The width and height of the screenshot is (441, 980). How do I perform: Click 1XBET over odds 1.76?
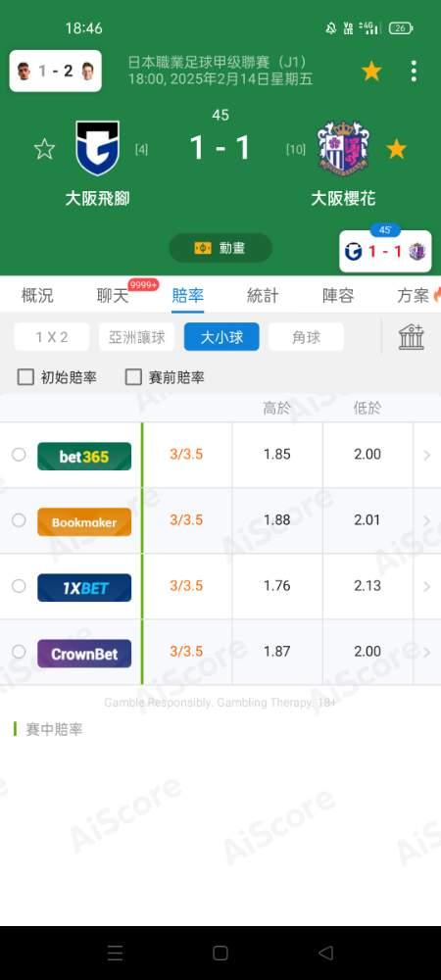click(277, 586)
